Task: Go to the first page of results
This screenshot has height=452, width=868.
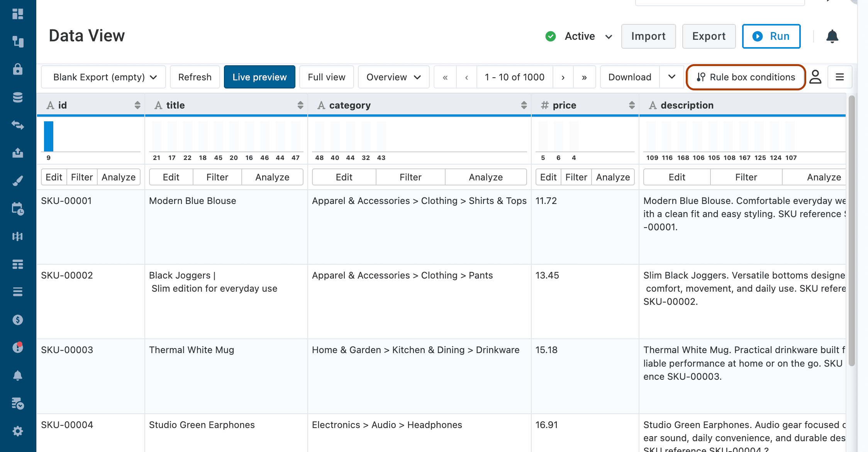Action: point(445,77)
